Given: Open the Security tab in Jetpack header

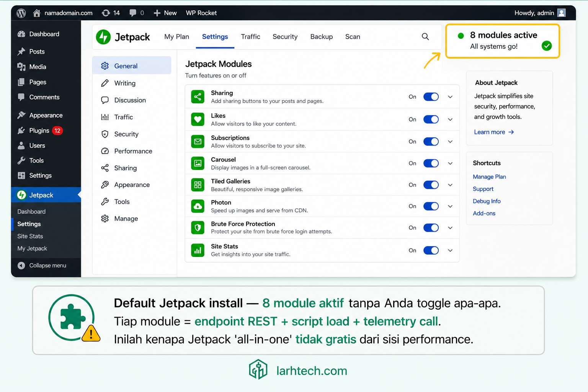Looking at the screenshot, I should (285, 37).
